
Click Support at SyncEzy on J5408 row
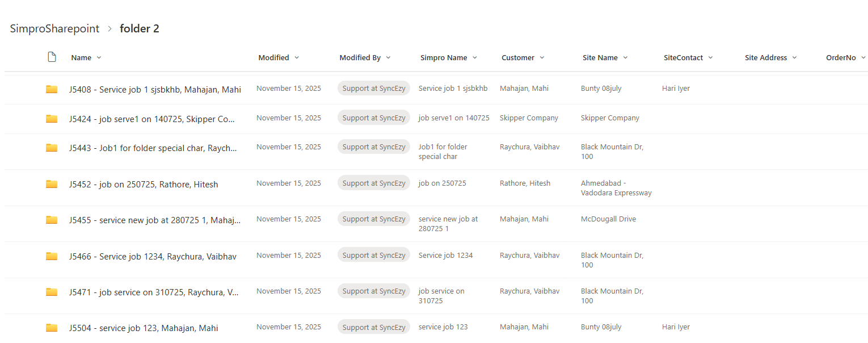pos(374,89)
